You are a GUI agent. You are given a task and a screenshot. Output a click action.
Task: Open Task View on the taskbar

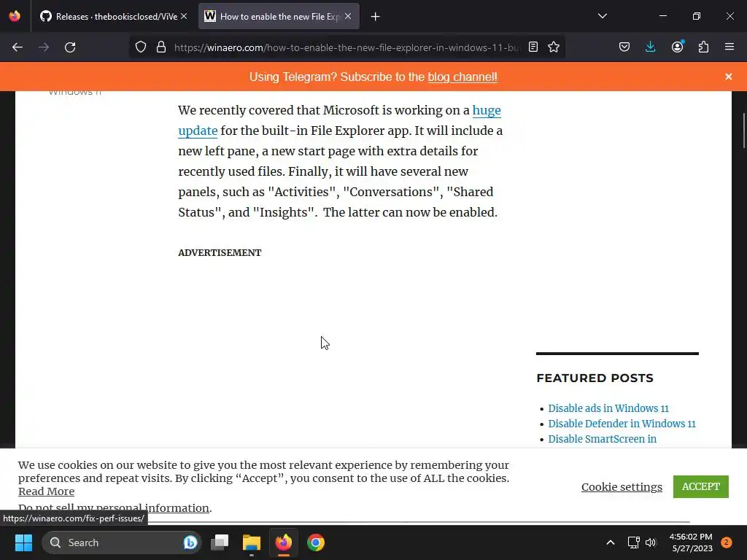click(x=220, y=542)
